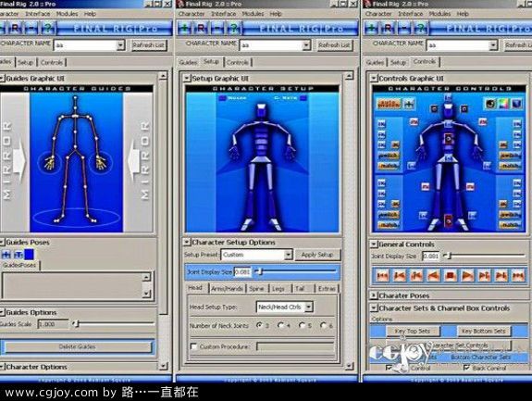
Task: Click the center spine control on character torso
Action: tap(449, 139)
